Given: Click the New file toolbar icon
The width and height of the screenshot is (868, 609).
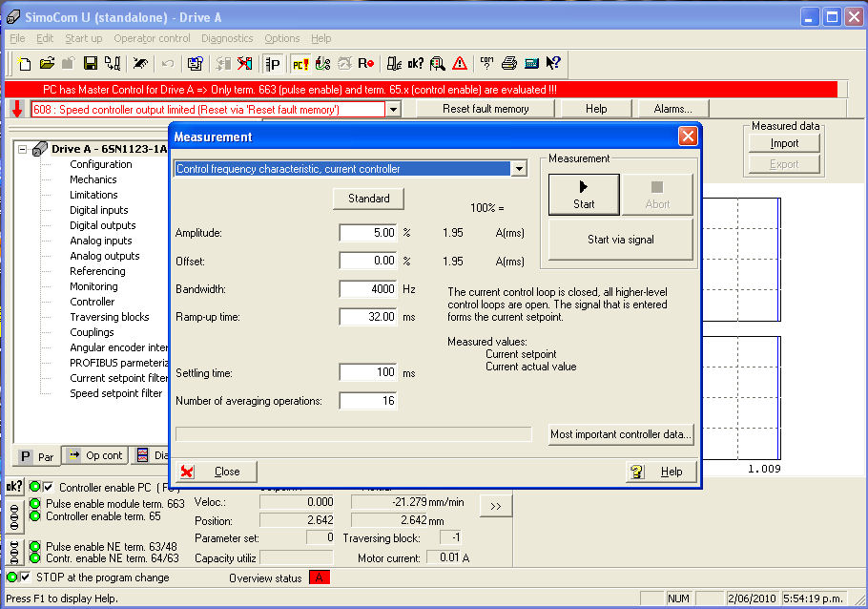Looking at the screenshot, I should [x=25, y=64].
